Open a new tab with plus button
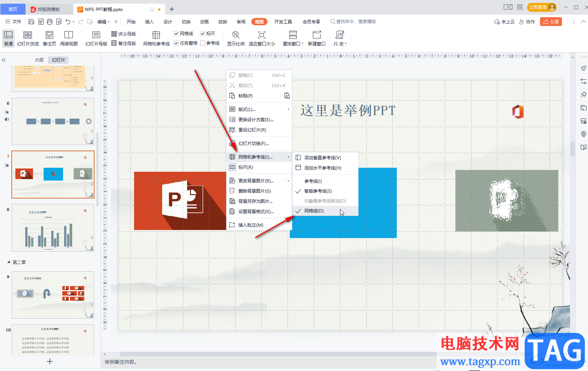 (172, 9)
